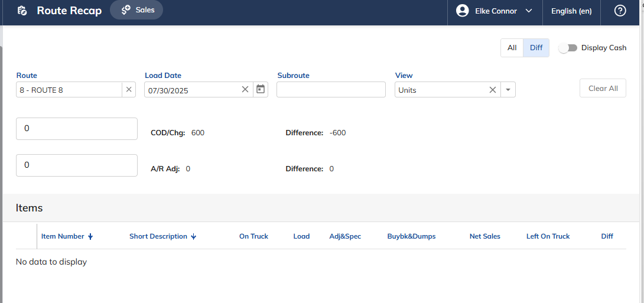Viewport: 644px width, 303px height.
Task: Open the help question mark icon
Action: (x=620, y=11)
